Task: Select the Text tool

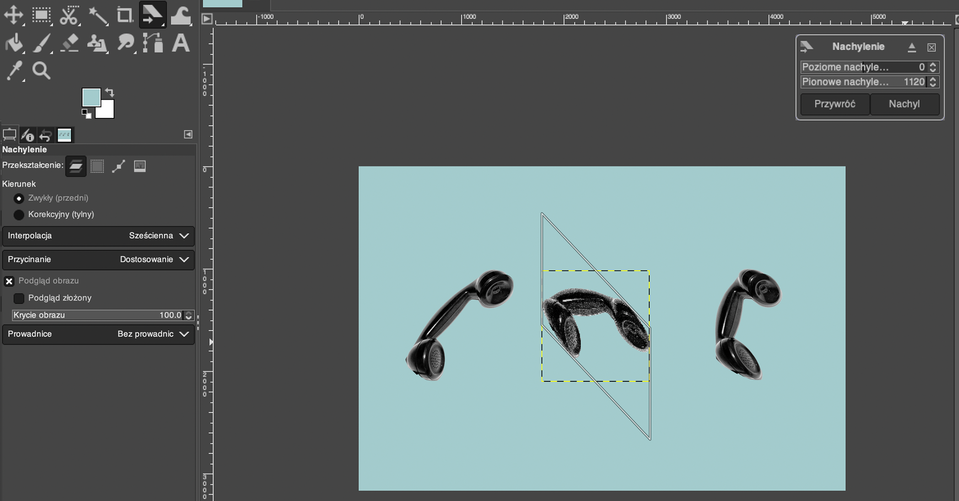Action: 181,43
